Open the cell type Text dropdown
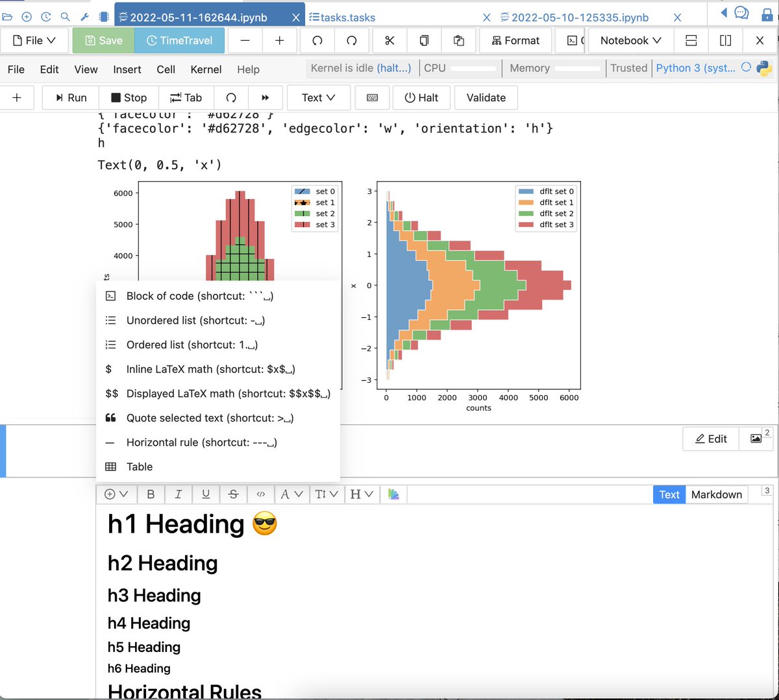 [319, 97]
